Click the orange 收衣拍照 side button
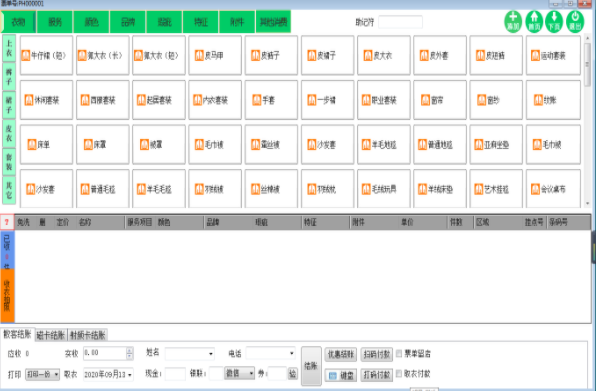Viewport: 596px width, 391px height. 7,295
